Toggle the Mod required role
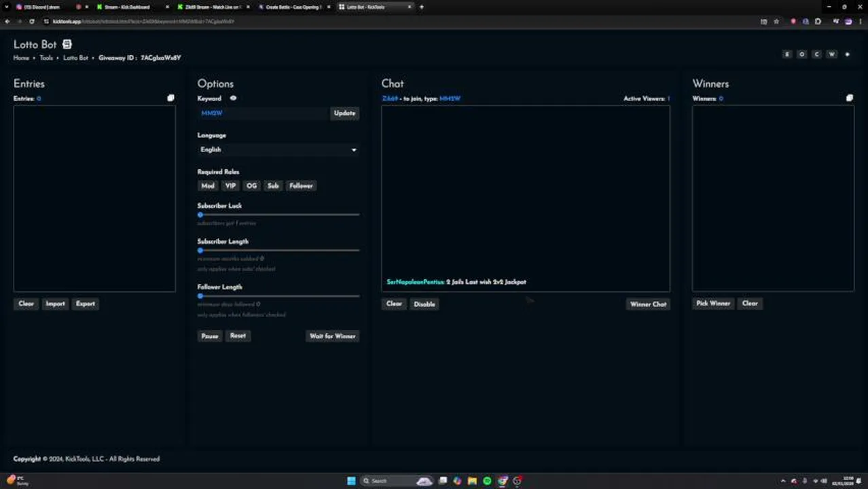868x489 pixels. tap(208, 185)
